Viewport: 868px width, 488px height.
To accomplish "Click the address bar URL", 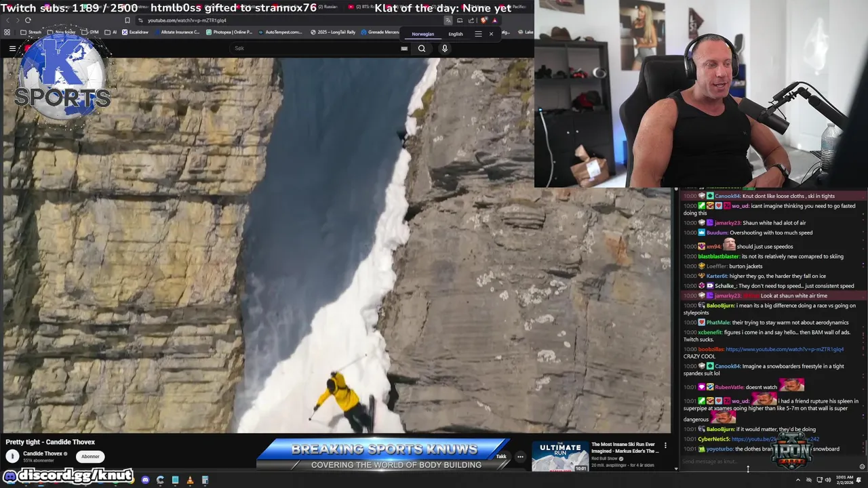I will click(x=187, y=20).
